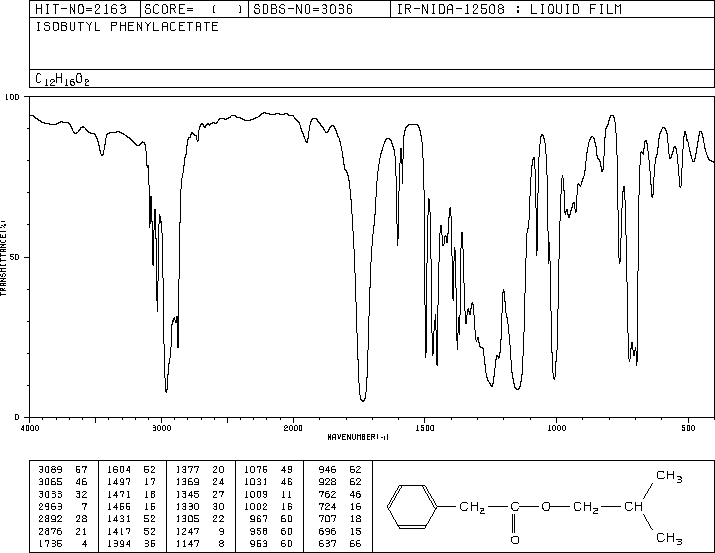Click the WAVENUMBER x-axis title
The image size is (715, 553).
coord(358,437)
